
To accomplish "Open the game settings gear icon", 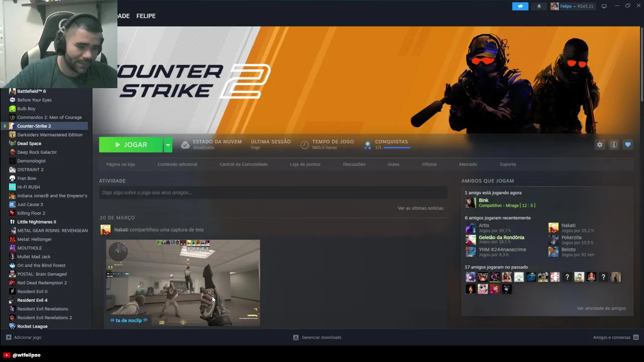I will tap(600, 145).
